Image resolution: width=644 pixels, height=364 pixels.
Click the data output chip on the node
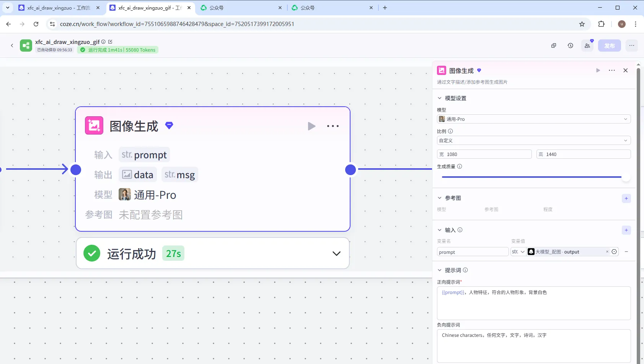tap(138, 175)
